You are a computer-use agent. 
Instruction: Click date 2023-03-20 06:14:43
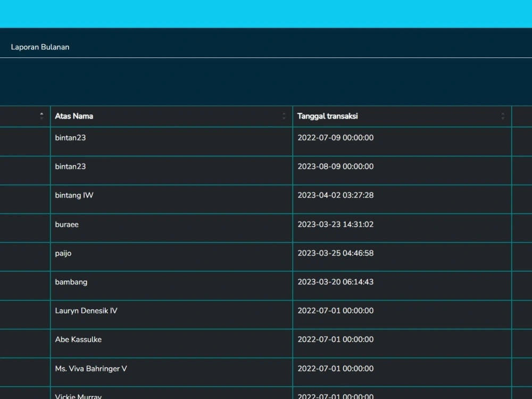[336, 282]
